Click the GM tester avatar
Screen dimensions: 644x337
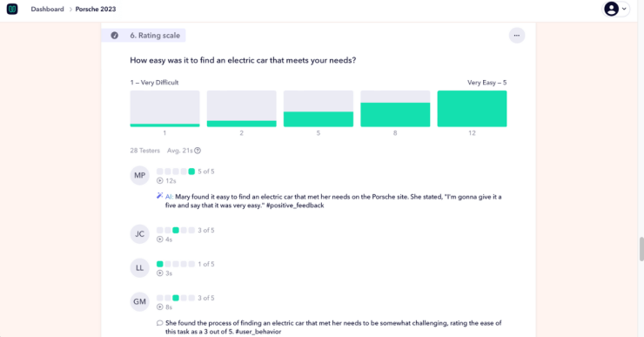point(139,301)
